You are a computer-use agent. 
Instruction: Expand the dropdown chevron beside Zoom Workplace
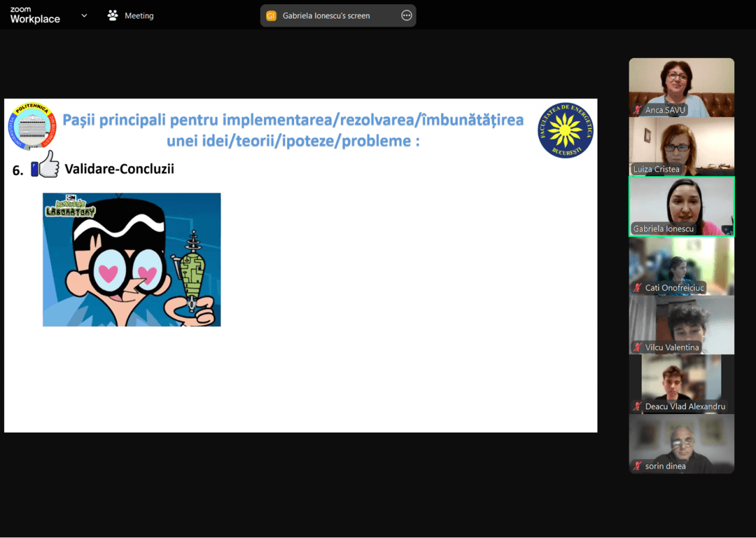(84, 15)
